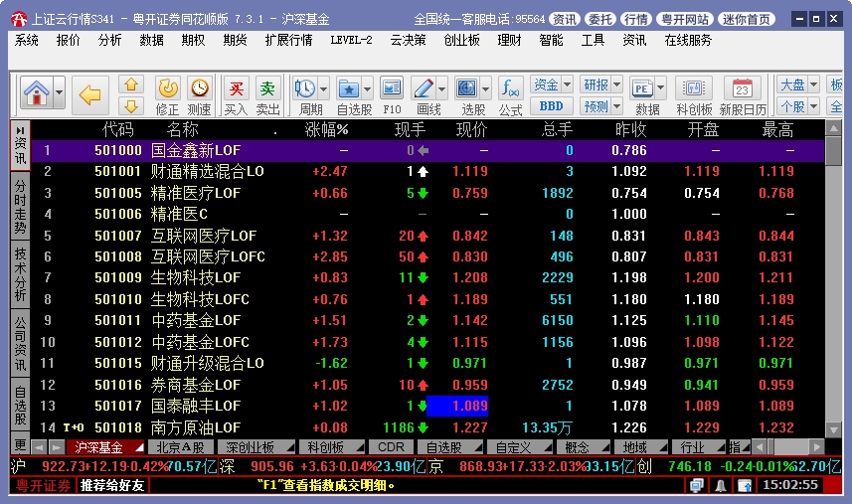Click the vertical scrollbar down arrow
This screenshot has width=852, height=504.
[x=833, y=429]
